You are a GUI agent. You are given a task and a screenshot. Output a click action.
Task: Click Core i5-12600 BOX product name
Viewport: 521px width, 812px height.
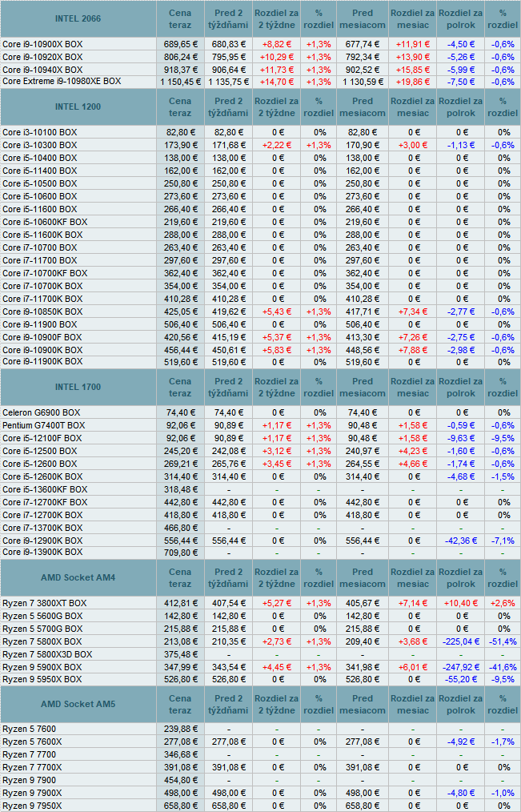40,464
